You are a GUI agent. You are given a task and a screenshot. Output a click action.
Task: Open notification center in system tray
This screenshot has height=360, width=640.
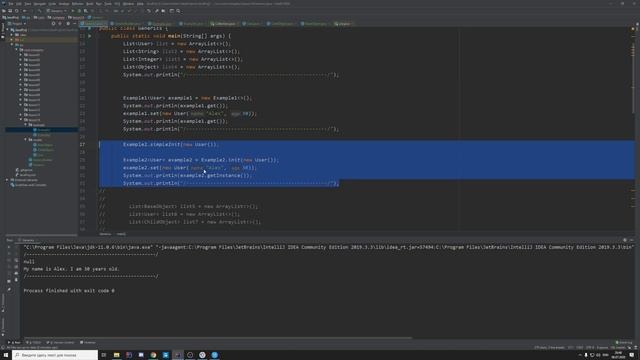click(631, 355)
